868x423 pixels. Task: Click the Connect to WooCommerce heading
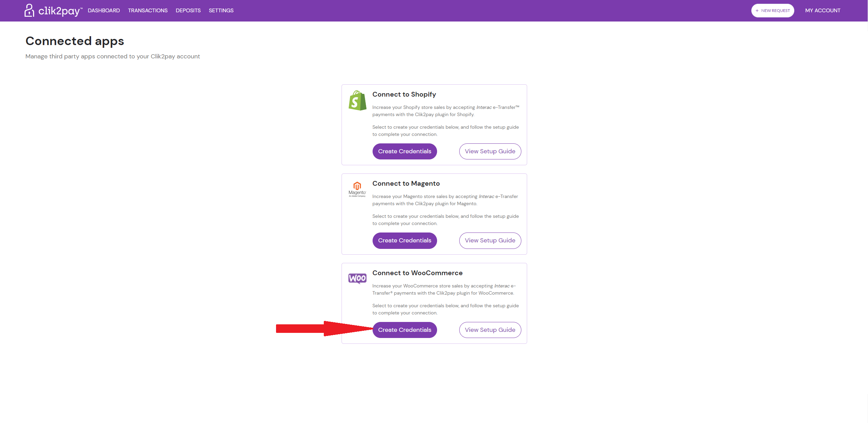tap(417, 273)
